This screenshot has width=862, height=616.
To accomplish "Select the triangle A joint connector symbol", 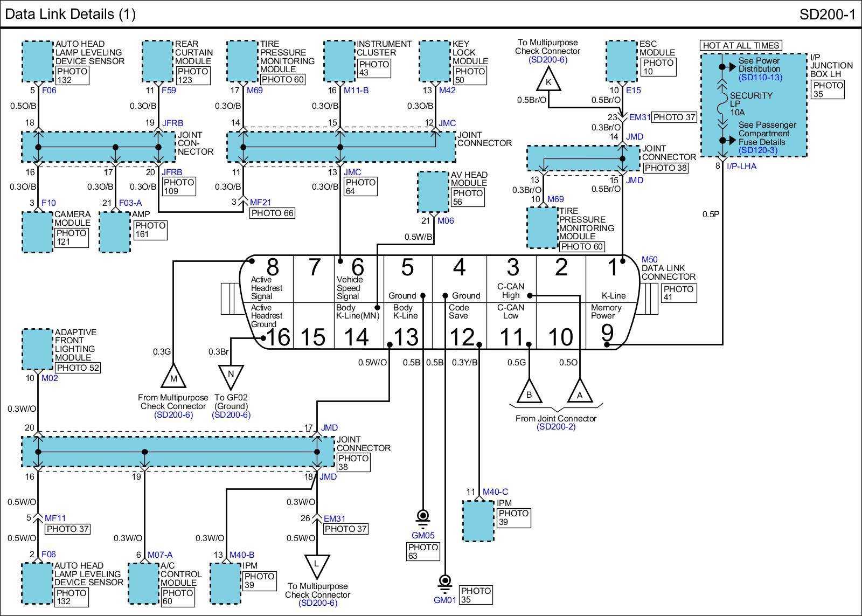I will click(580, 393).
